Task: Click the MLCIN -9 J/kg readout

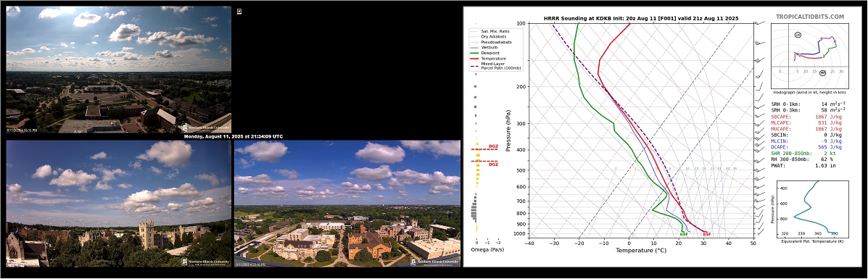Action: point(806,141)
